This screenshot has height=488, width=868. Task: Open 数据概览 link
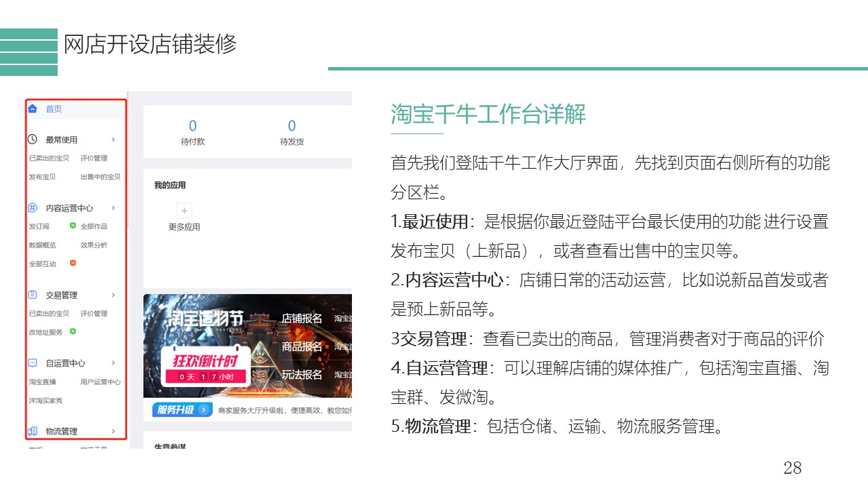42,245
